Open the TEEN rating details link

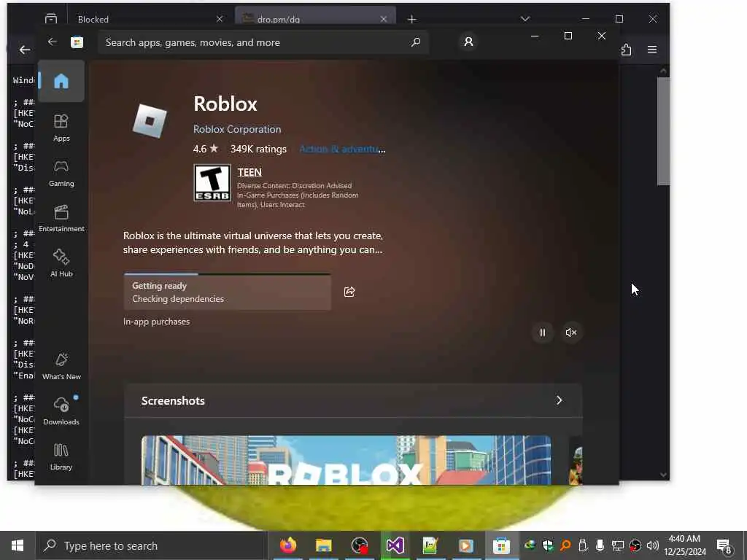[249, 172]
